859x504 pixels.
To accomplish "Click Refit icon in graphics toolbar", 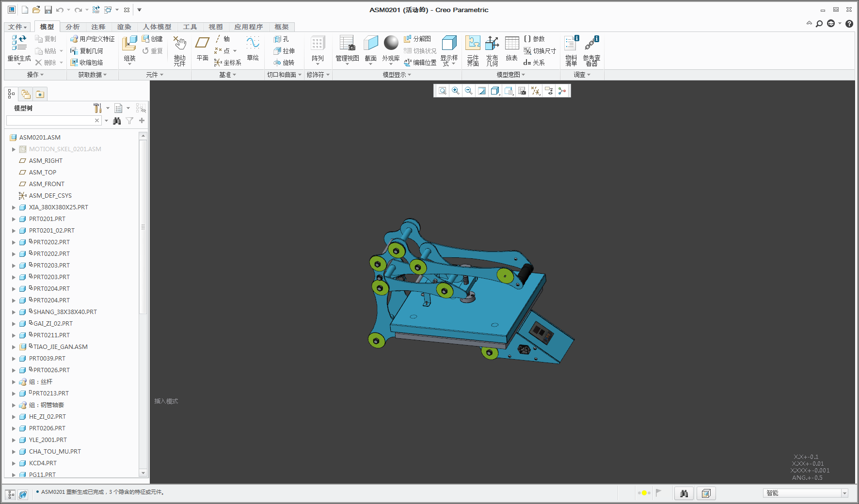I will [x=442, y=91].
